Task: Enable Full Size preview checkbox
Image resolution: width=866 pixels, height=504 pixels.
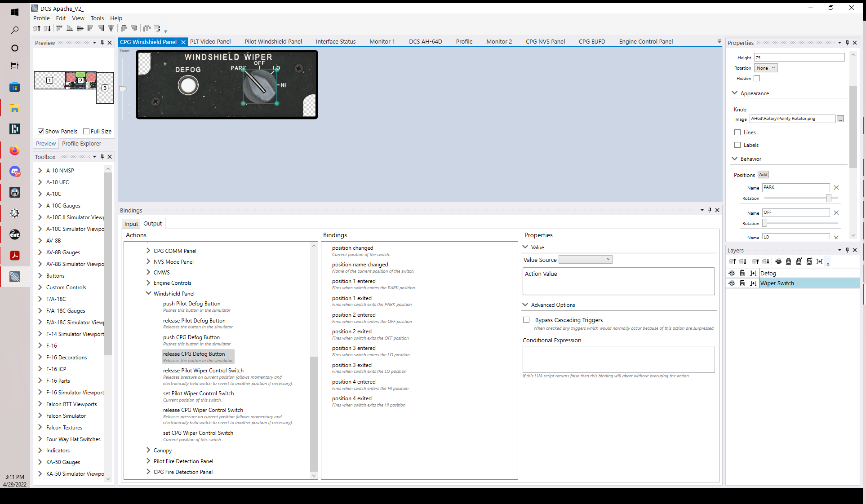Action: [86, 132]
